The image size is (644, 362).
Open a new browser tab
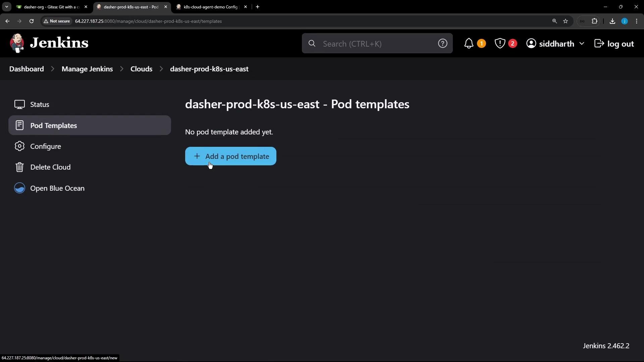(258, 7)
